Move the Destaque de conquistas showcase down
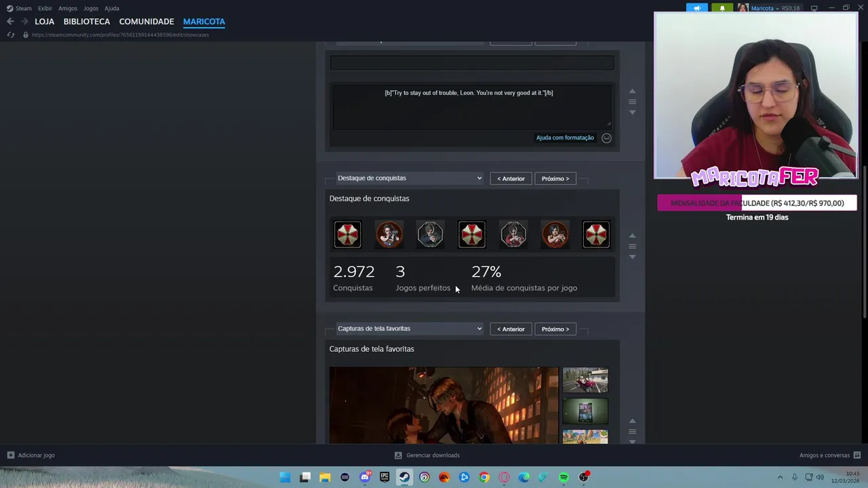Screen dimensions: 868x488 (632, 257)
